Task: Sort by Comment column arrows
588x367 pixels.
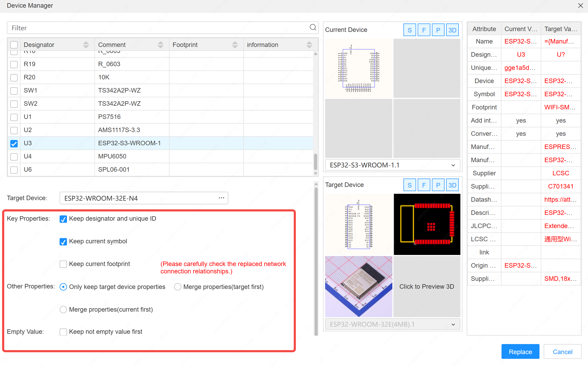Action: click(x=160, y=45)
